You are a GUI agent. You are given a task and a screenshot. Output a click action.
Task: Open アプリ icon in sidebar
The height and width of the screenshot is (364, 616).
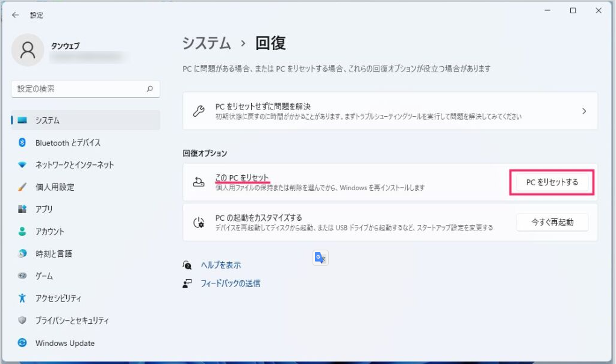click(x=22, y=209)
